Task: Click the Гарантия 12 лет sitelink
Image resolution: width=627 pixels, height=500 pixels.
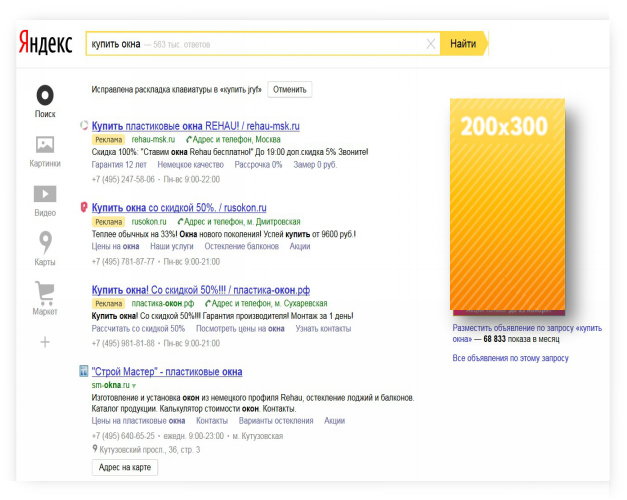Action: coord(119,164)
